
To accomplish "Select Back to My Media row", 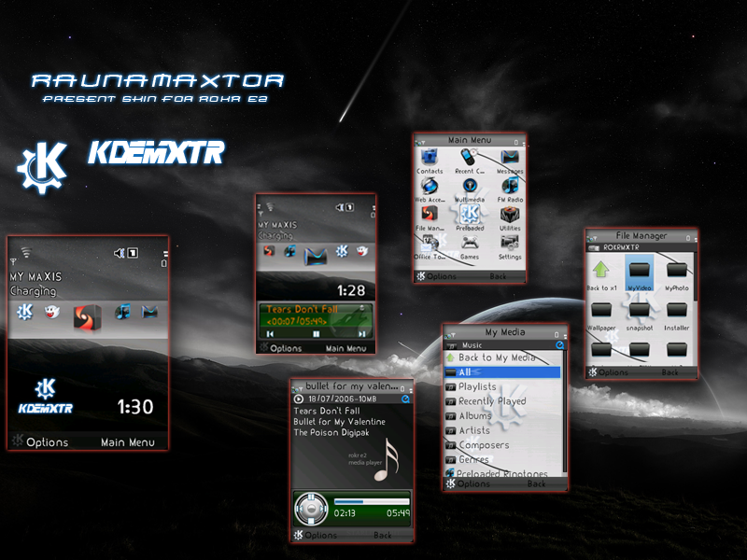I will 503,357.
